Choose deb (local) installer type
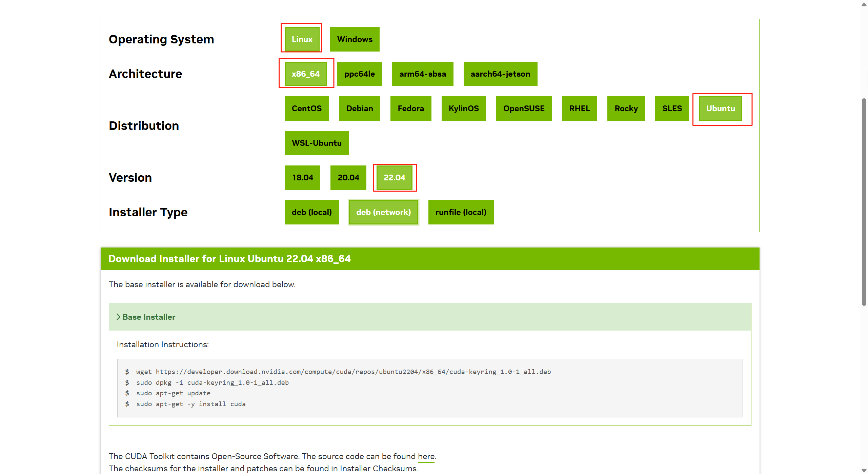868x474 pixels. (311, 212)
